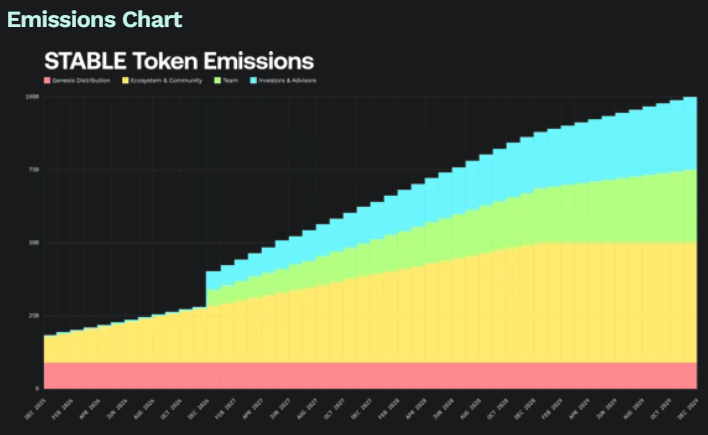Toggle the Investors & Advisors legend label text

288,80
